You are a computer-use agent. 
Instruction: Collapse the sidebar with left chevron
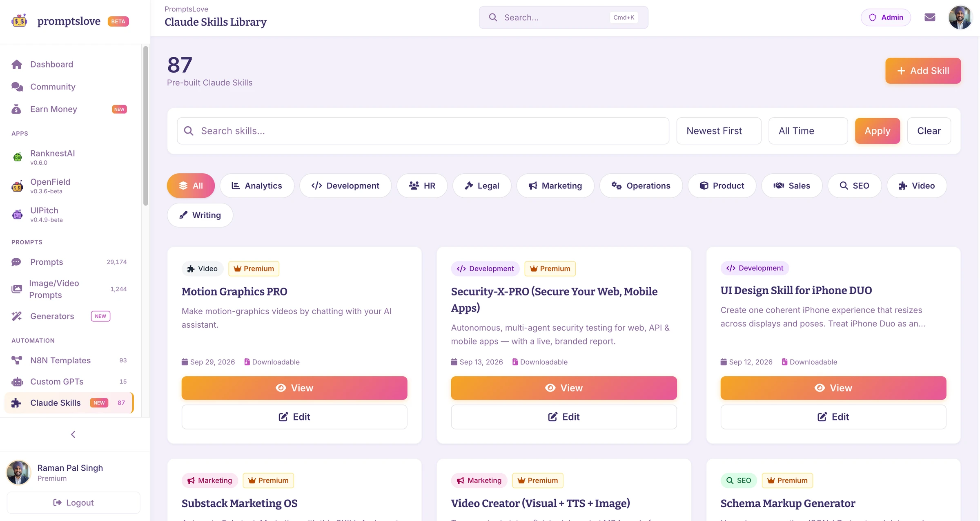[x=73, y=434]
